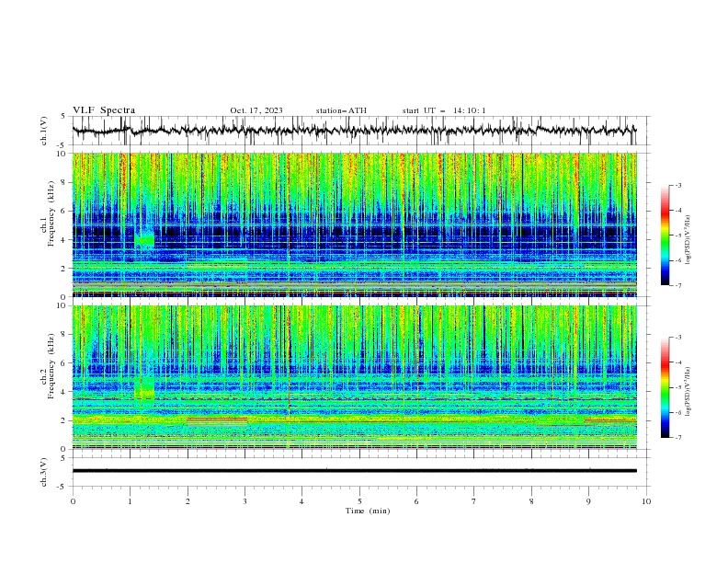Click the "-7" tick on ch.2 colorbar

[678, 438]
